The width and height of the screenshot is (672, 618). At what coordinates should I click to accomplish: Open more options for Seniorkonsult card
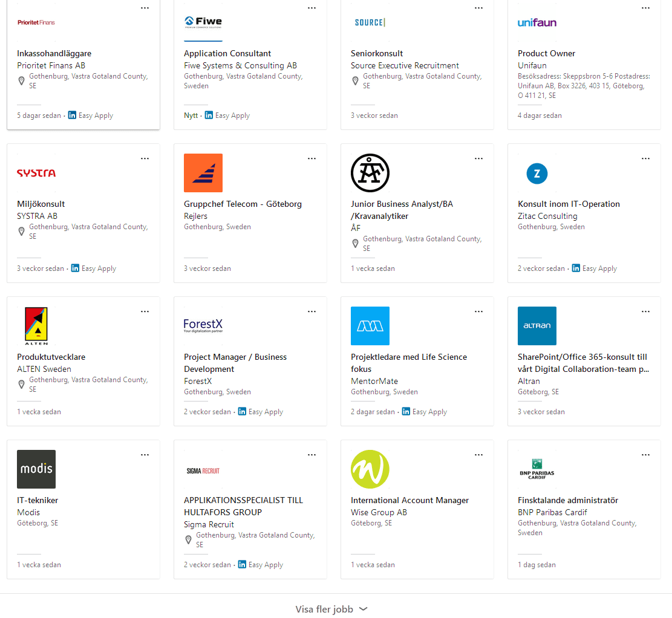pos(478,8)
